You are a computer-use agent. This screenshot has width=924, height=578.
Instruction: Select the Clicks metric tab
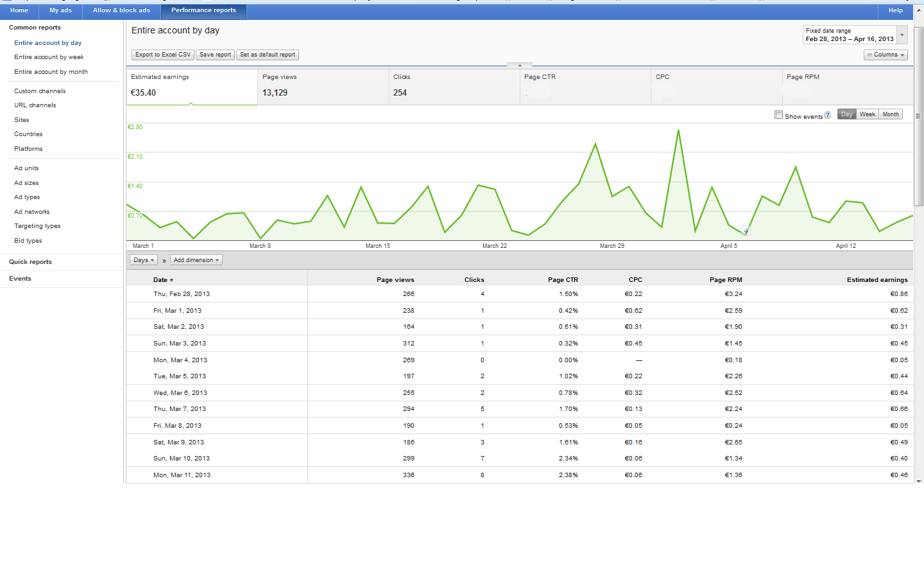(454, 87)
